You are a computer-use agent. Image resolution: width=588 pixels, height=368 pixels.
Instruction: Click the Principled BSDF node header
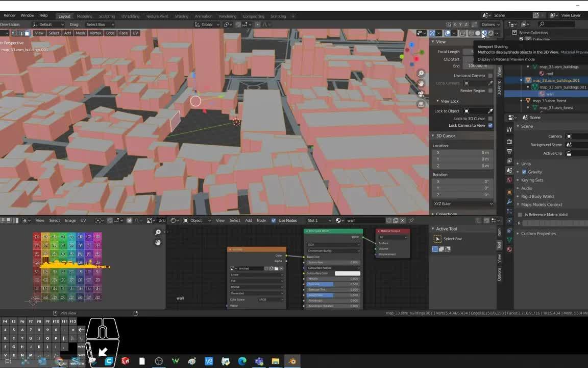pos(333,231)
